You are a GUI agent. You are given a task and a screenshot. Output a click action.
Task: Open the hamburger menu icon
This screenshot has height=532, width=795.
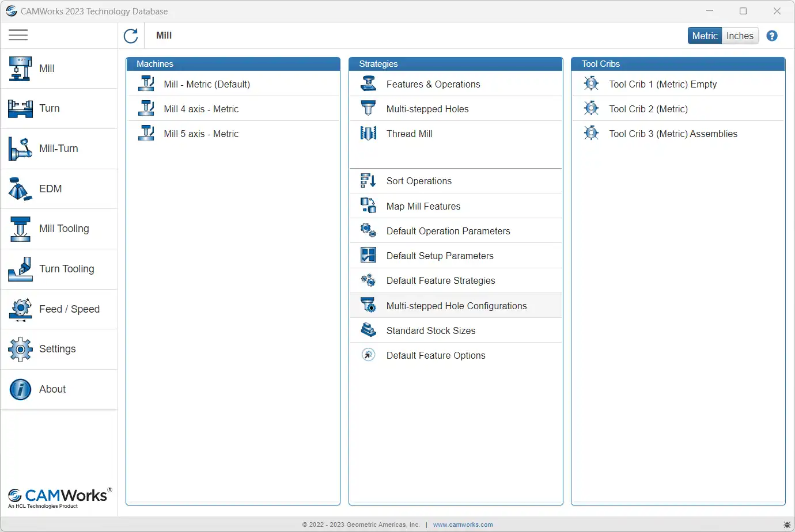(18, 35)
